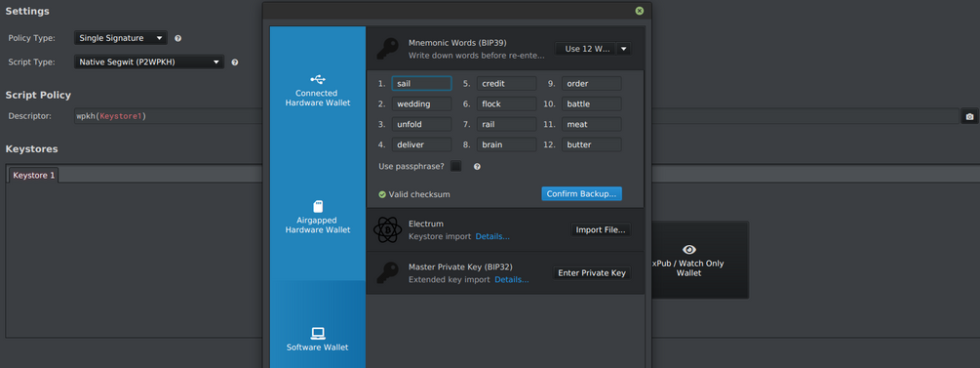Viewport: 980px width, 368px height.
Task: Click green Valid checksum status icon
Action: (x=382, y=194)
